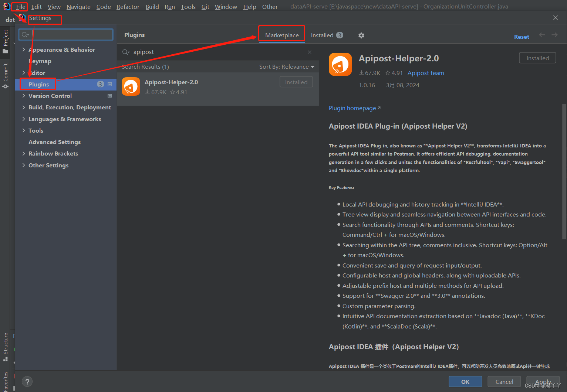Click the Reset link
The width and height of the screenshot is (567, 392).
click(x=522, y=37)
